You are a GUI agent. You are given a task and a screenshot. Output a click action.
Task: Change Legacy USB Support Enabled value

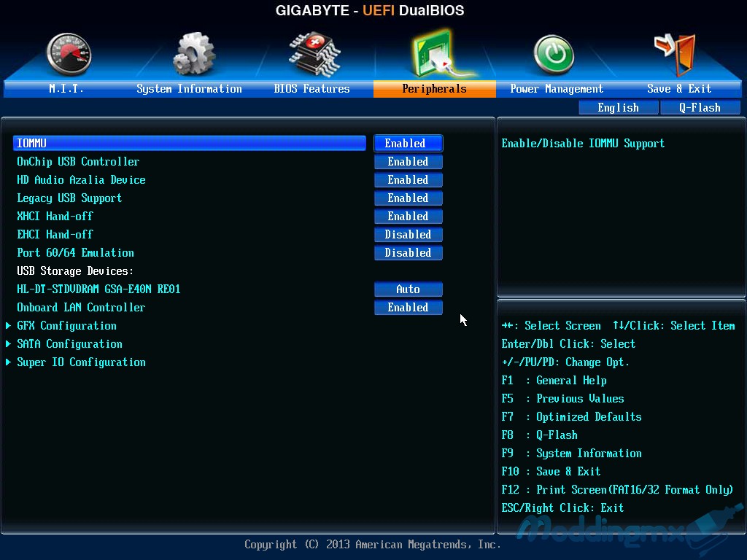coord(409,198)
